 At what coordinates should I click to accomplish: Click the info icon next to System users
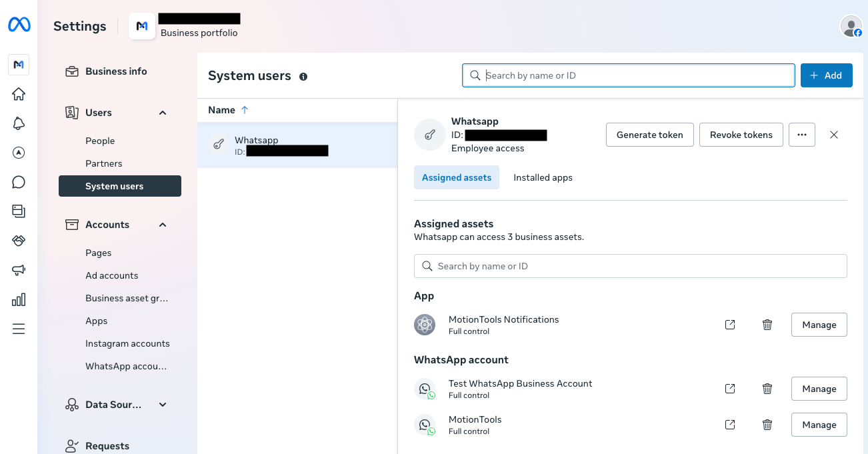[303, 77]
